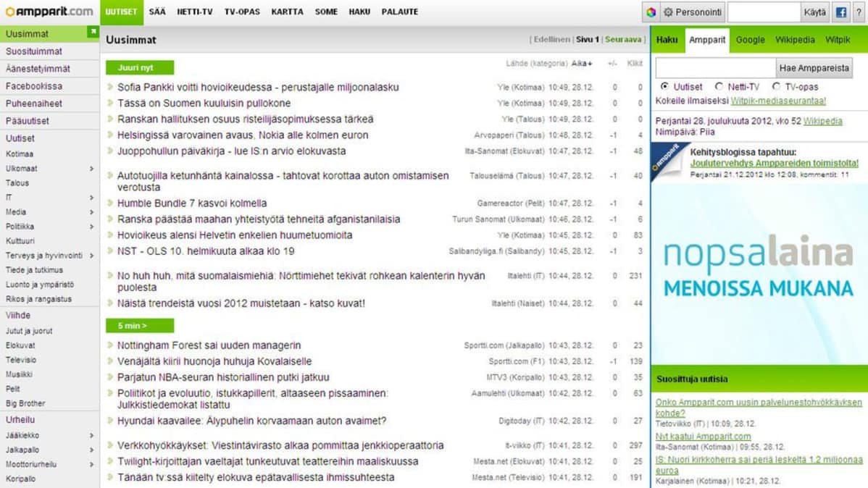This screenshot has height=488, width=868.
Task: Click the question mark help icon
Action: (x=859, y=12)
